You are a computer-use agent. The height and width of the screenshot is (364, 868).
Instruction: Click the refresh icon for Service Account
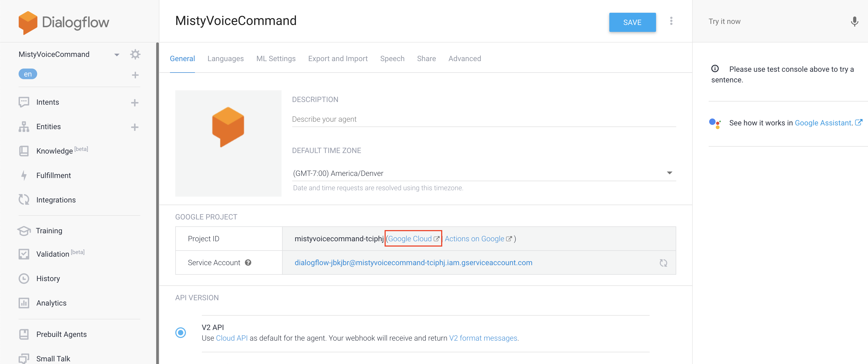coord(663,263)
